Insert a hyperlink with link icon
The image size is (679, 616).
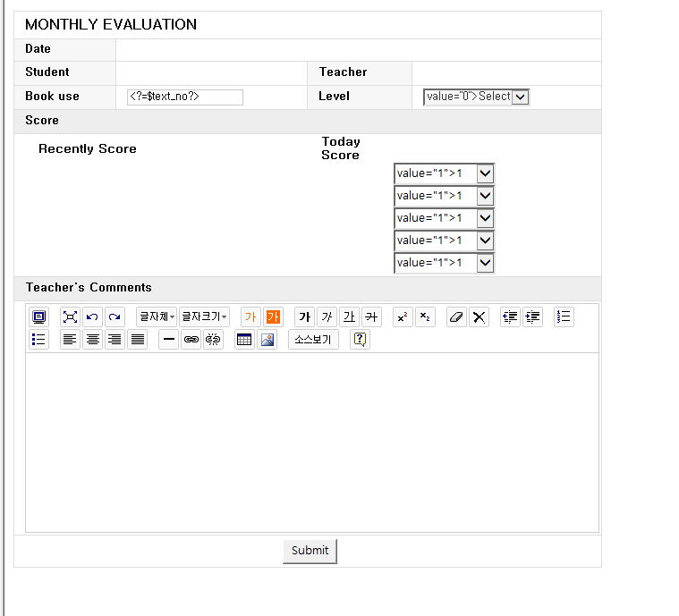point(191,340)
